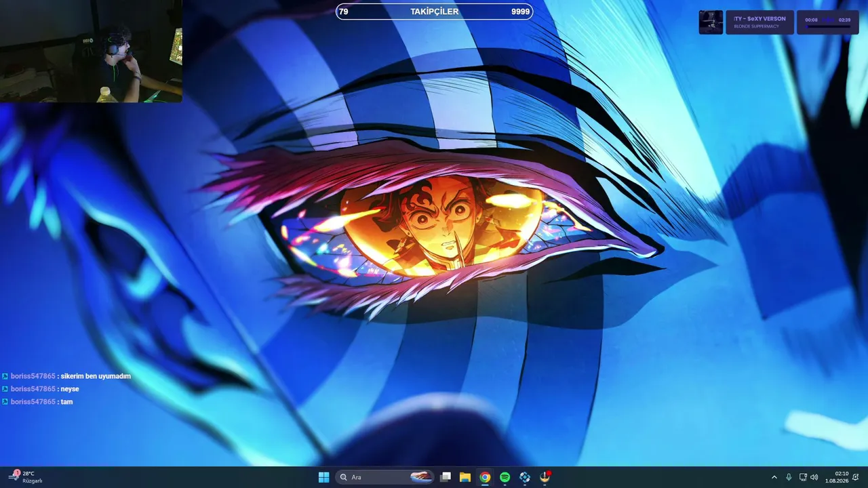Click the microphone icon in the system tray
Image resolution: width=868 pixels, height=488 pixels.
[x=789, y=477]
